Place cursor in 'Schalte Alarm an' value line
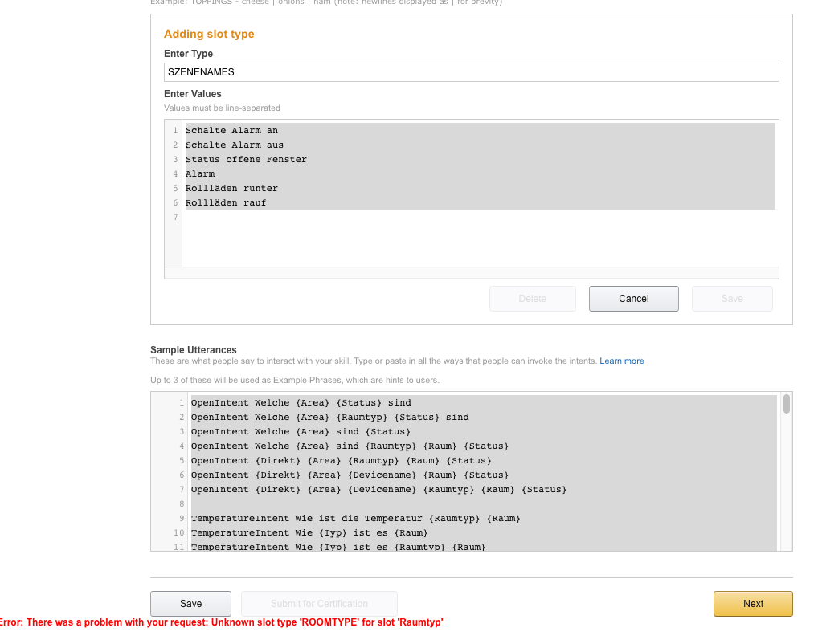The width and height of the screenshot is (818, 644). pos(231,131)
